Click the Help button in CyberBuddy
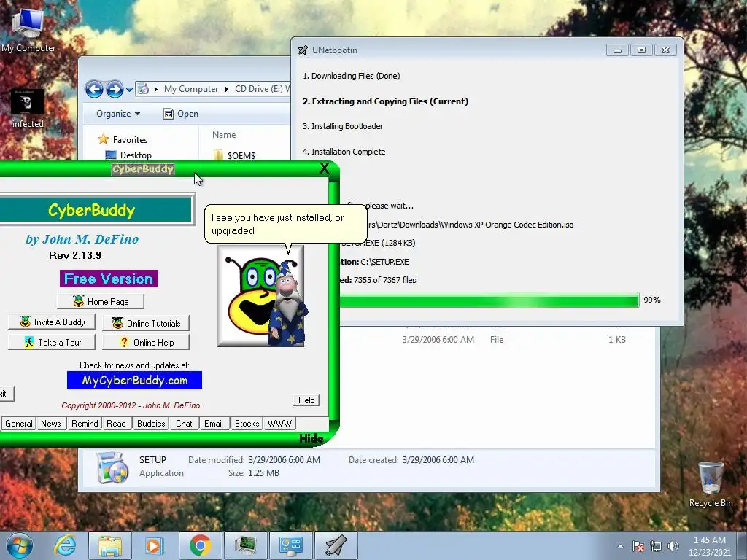 306,400
